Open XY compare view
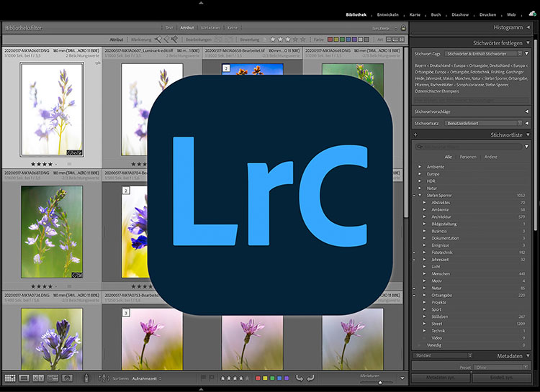The height and width of the screenshot is (392, 540). click(39, 378)
